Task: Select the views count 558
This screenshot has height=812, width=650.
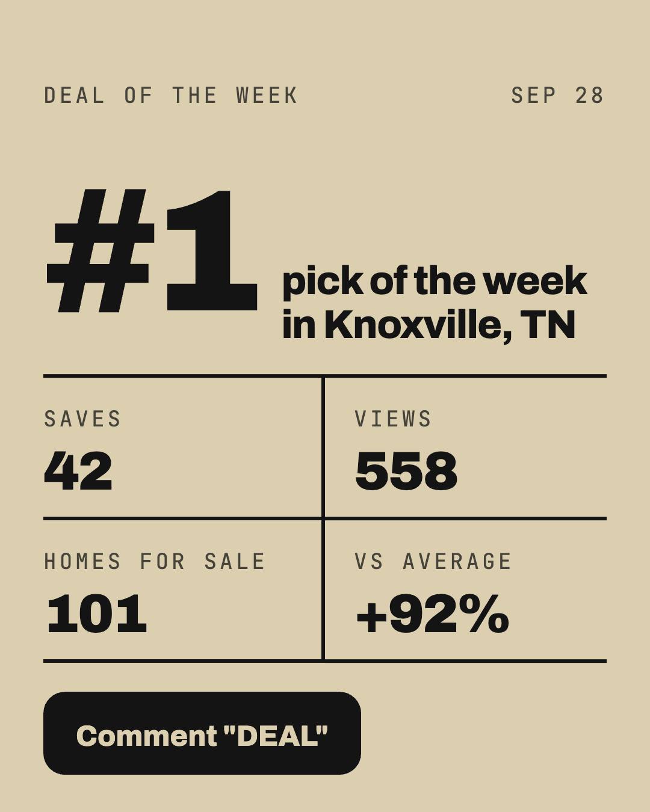Action: tap(406, 470)
